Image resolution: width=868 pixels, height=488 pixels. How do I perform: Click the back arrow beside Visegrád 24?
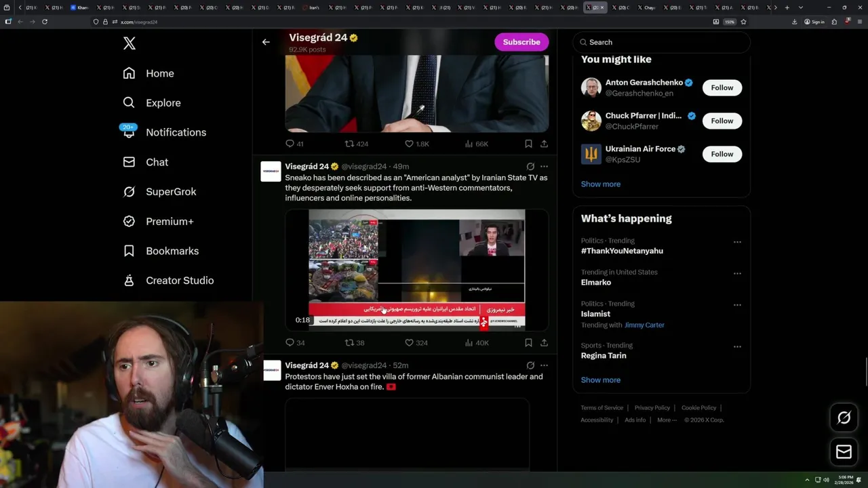(266, 42)
